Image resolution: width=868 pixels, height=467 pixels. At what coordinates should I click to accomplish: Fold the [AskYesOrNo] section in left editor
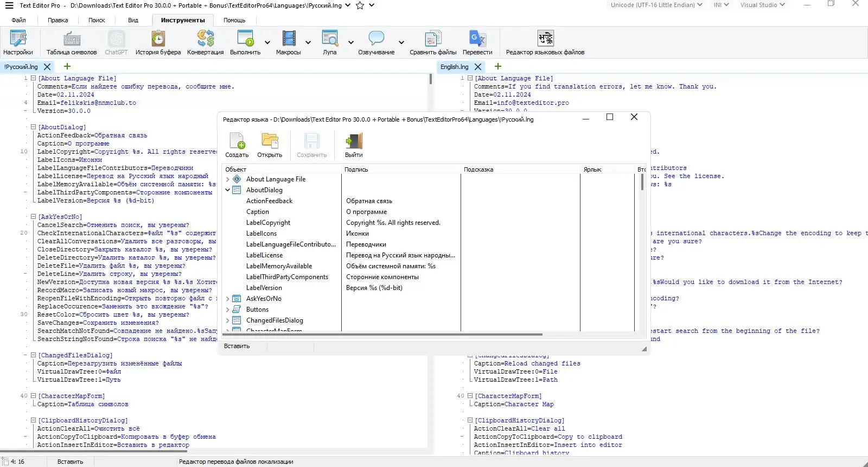click(33, 217)
